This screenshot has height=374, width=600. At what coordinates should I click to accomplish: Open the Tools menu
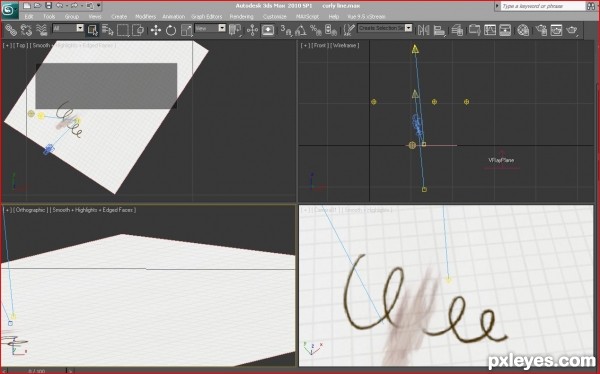pos(49,16)
